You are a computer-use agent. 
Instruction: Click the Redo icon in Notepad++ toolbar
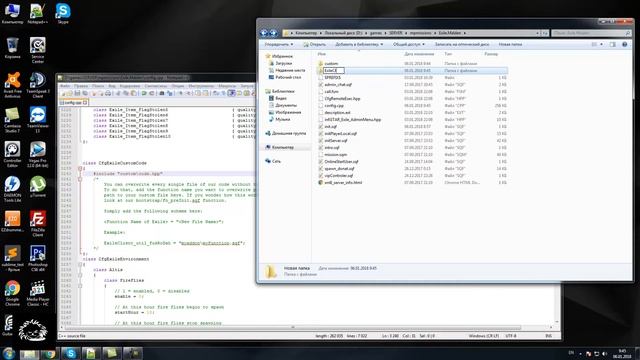(151, 93)
